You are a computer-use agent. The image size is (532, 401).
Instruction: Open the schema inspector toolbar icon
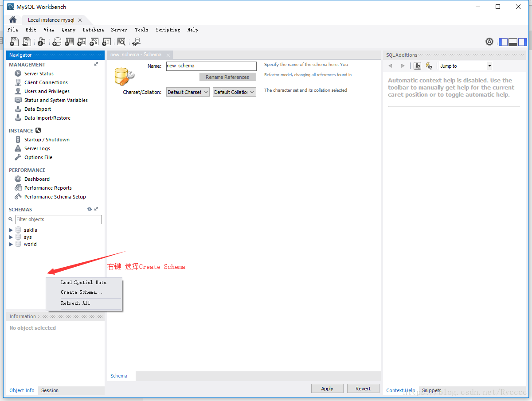coord(41,42)
